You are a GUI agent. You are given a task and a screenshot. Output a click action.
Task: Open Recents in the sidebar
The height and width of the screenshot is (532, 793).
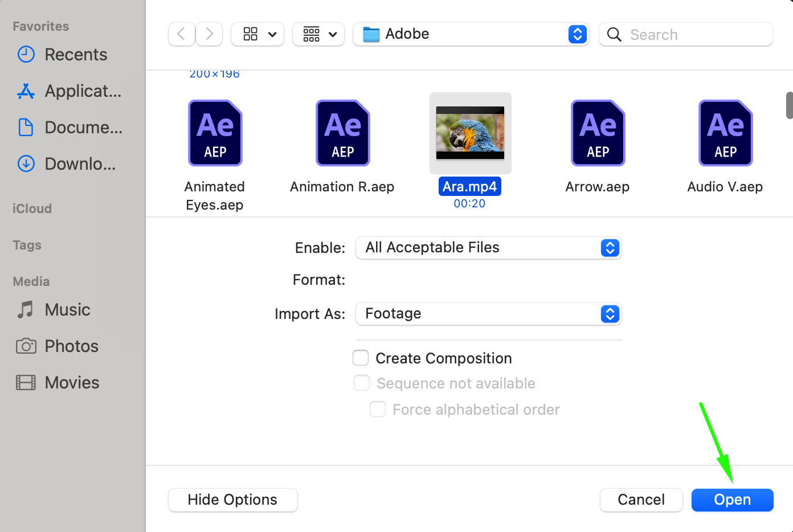[x=63, y=55]
